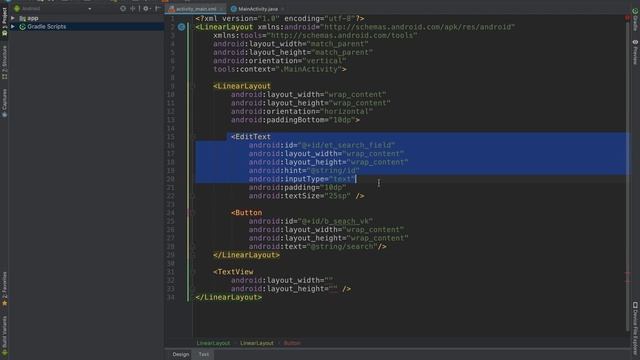640x360 pixels.
Task: Click the paddingBottom "10dp" value
Action: pos(342,120)
